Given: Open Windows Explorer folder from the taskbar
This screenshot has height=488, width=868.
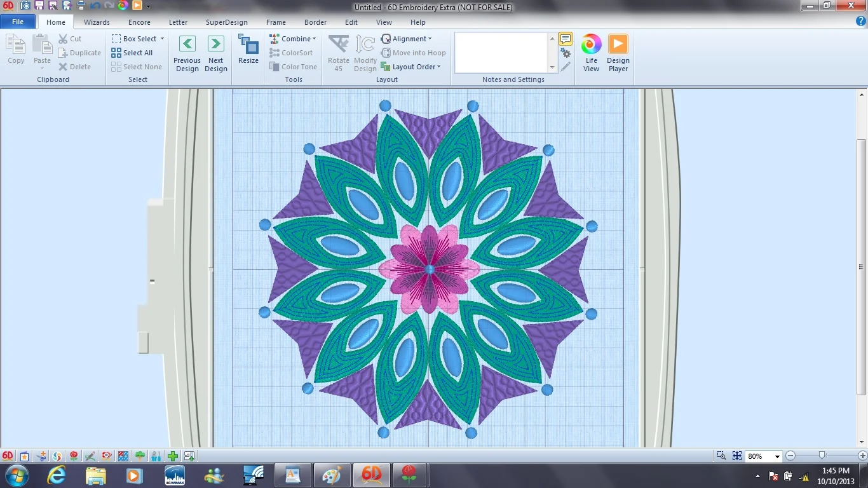Looking at the screenshot, I should [95, 475].
